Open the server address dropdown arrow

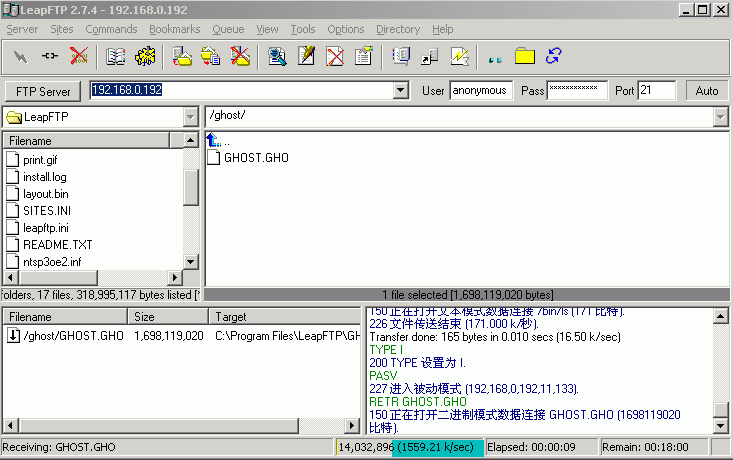tap(401, 90)
